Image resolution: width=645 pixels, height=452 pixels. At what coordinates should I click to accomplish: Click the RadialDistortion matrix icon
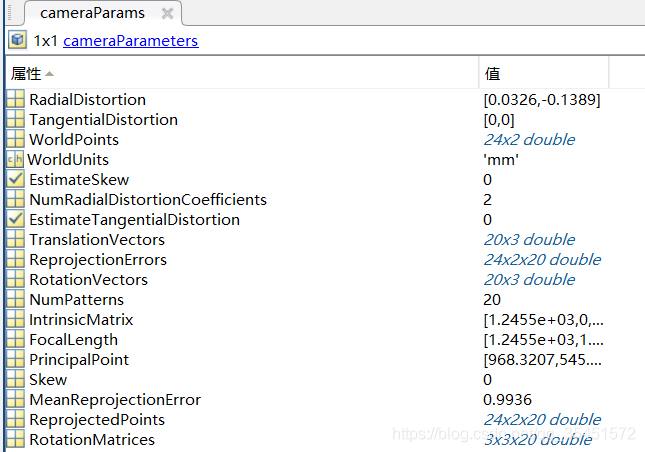pos(15,100)
